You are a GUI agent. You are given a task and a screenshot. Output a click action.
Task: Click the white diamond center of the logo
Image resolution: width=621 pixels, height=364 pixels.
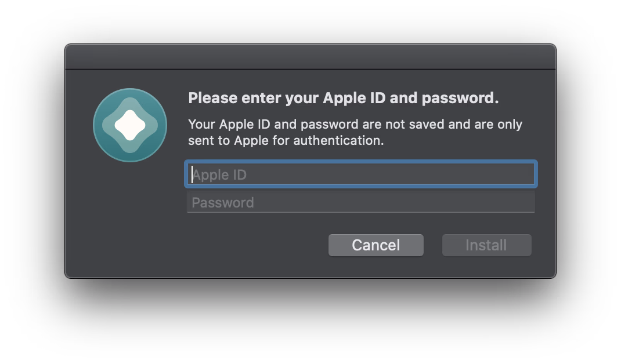(x=130, y=125)
